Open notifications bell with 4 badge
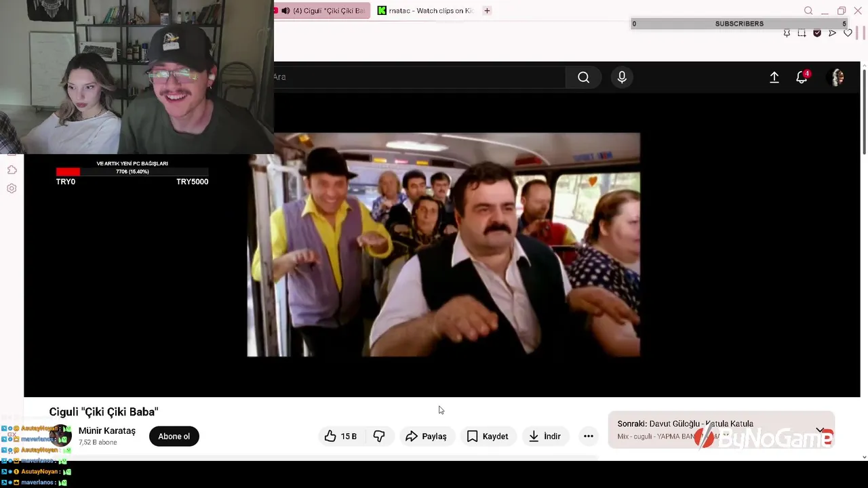Screen dimensions: 868x488 pyautogui.click(x=802, y=77)
